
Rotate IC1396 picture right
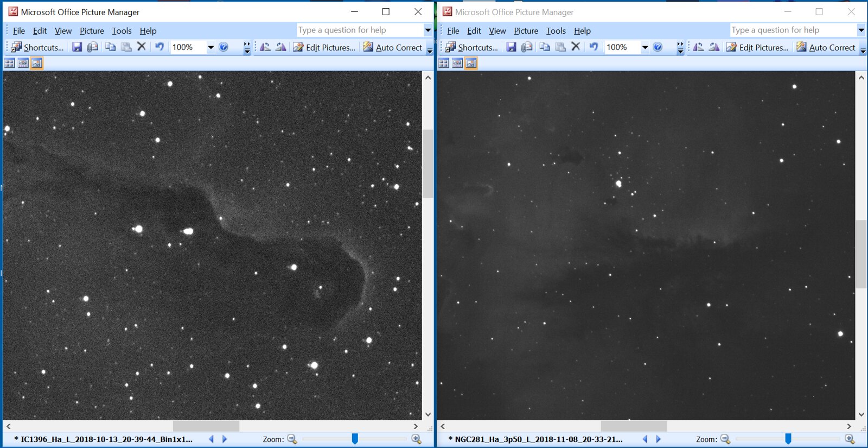(280, 47)
